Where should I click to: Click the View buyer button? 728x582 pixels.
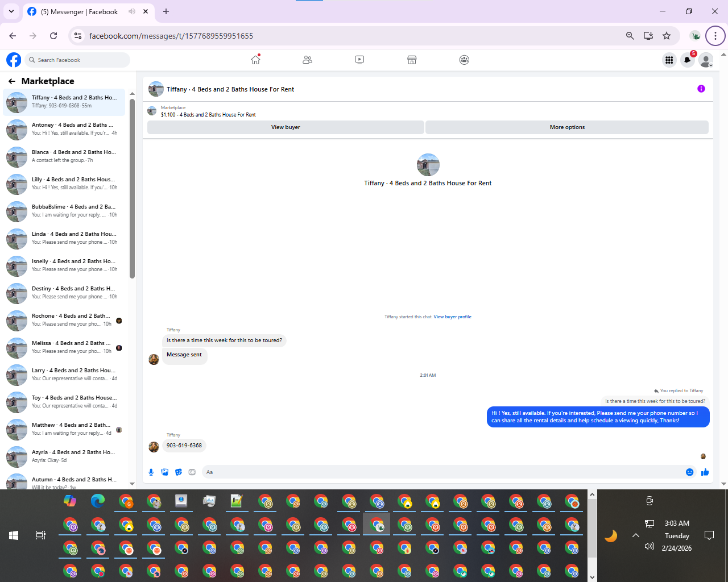pyautogui.click(x=286, y=127)
